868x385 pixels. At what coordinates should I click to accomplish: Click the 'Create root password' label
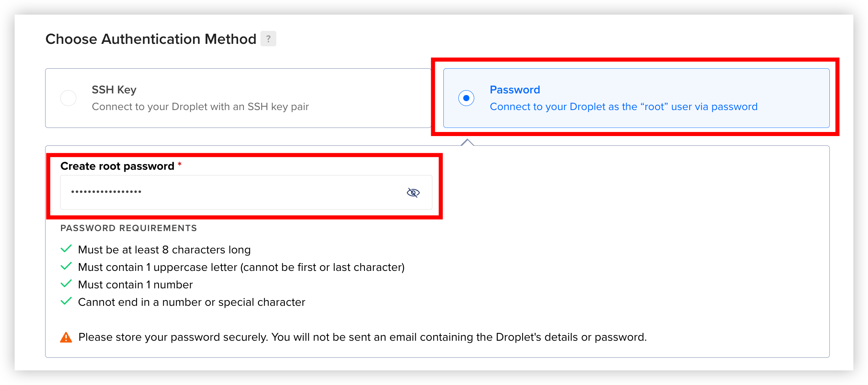pos(117,166)
